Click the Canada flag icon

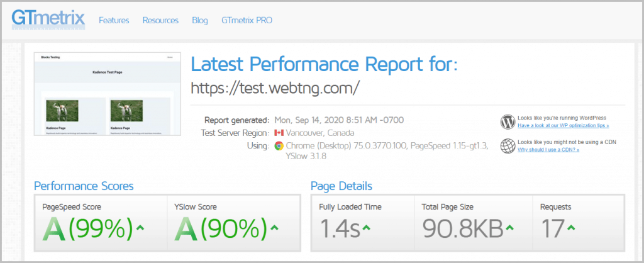[279, 133]
